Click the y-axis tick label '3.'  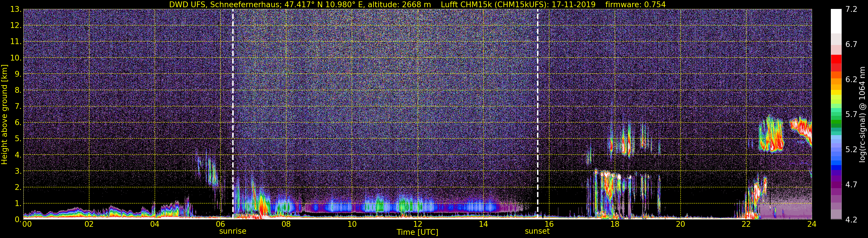click(x=18, y=171)
